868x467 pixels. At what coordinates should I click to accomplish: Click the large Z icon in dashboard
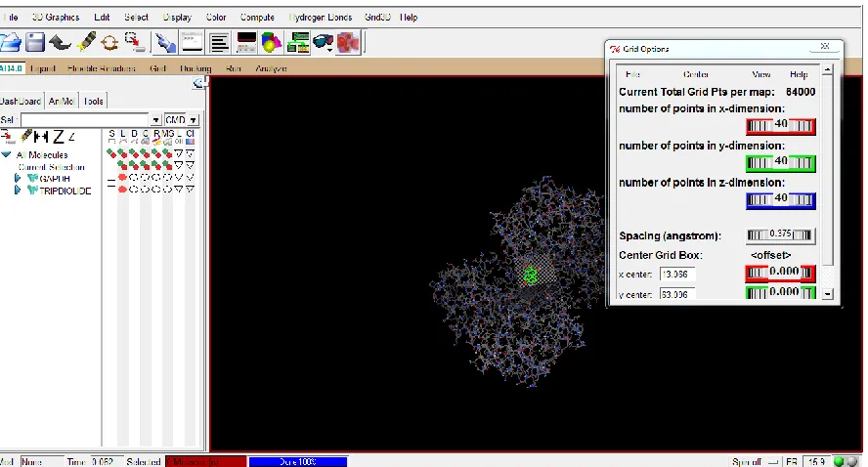[x=58, y=136]
